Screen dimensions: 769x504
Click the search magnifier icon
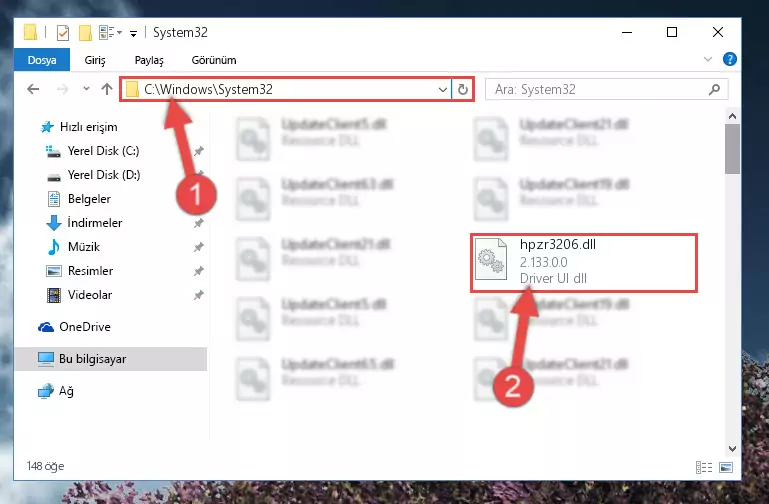pos(715,89)
